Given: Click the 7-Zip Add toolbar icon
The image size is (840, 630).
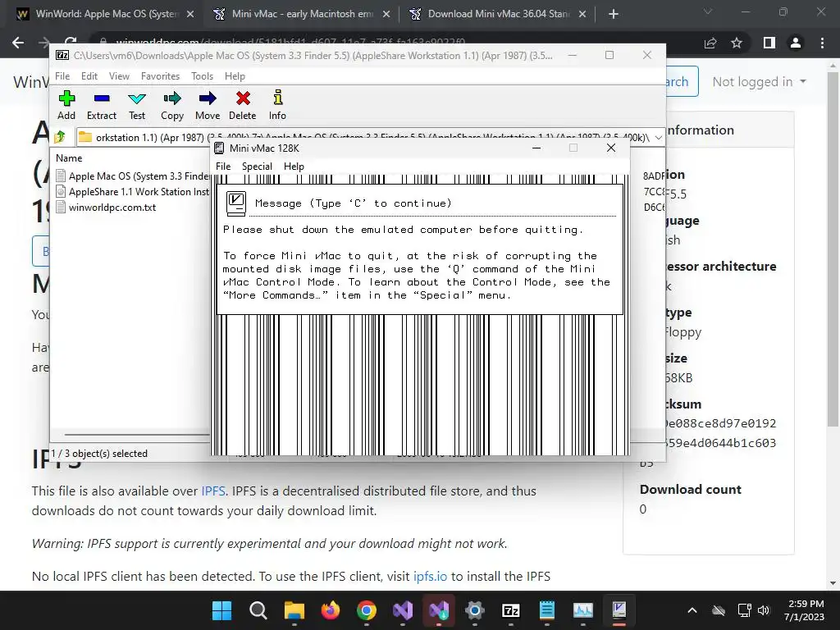Looking at the screenshot, I should (66, 105).
